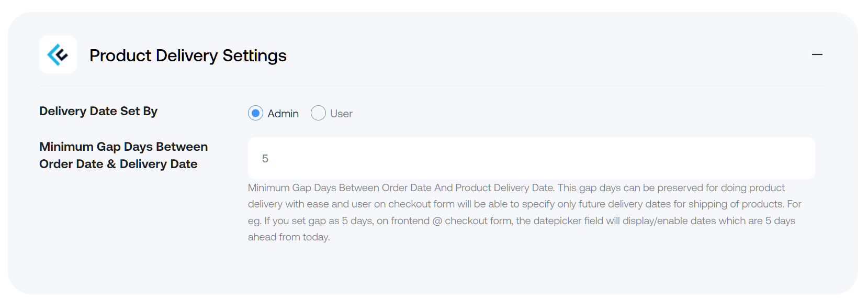Select the Admin radio button

pyautogui.click(x=255, y=113)
